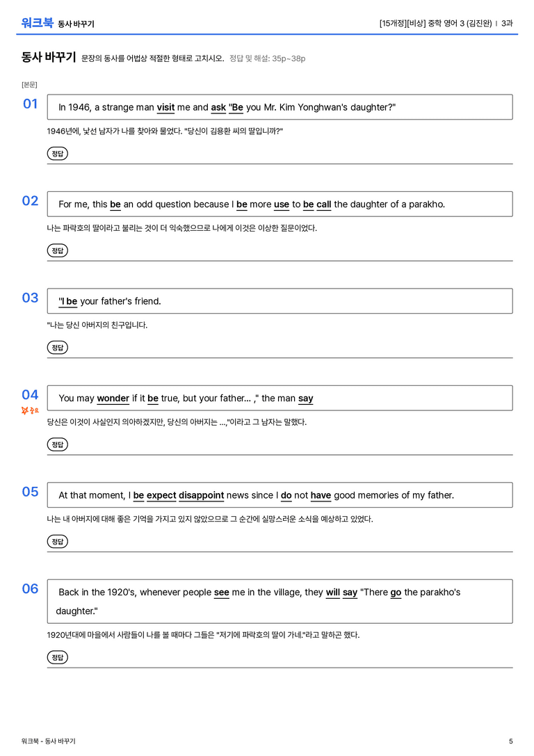Click the 정답 badge under question 06

57,657
